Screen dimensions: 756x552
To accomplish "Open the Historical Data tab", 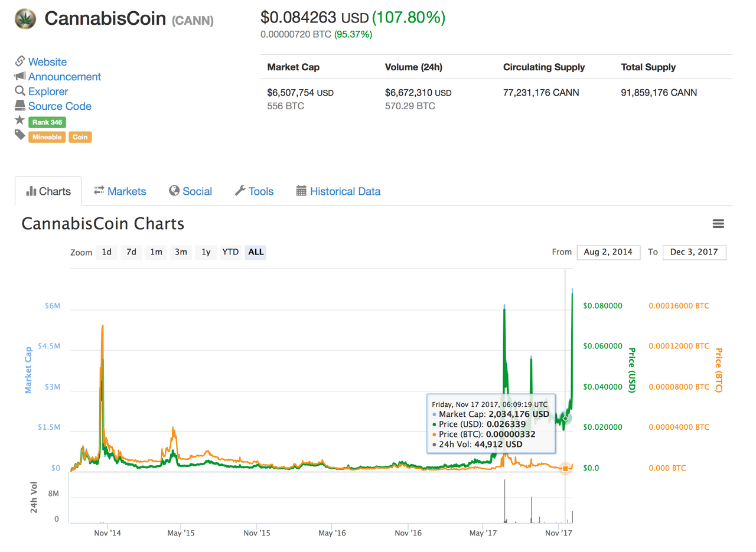I will pos(338,191).
